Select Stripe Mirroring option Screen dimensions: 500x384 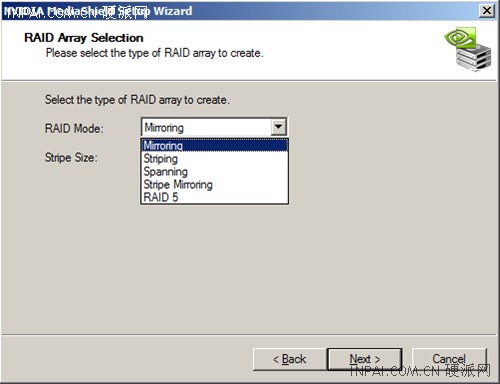214,184
